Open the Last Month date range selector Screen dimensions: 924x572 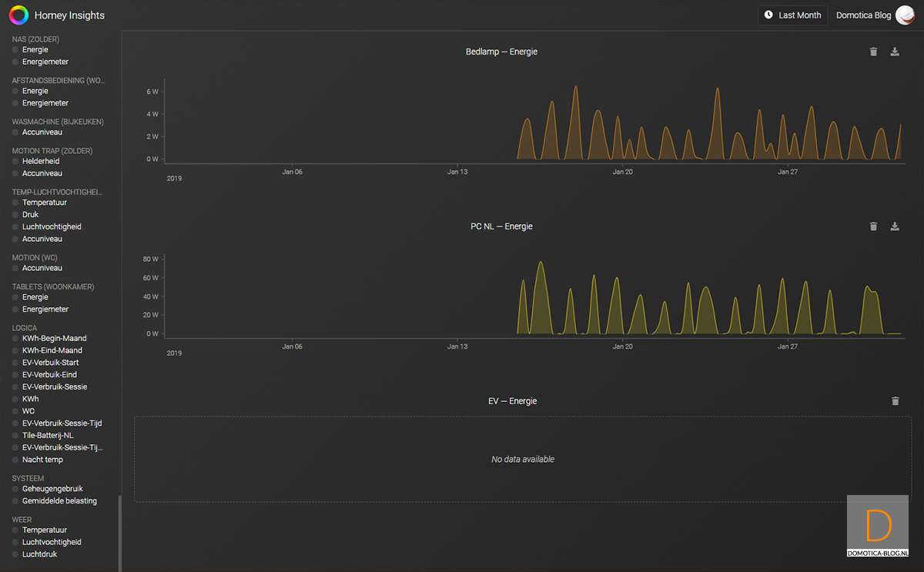click(x=793, y=15)
